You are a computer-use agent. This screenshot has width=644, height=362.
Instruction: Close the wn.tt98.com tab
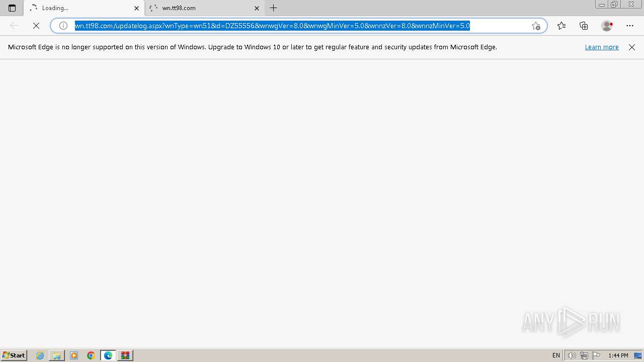pyautogui.click(x=257, y=8)
